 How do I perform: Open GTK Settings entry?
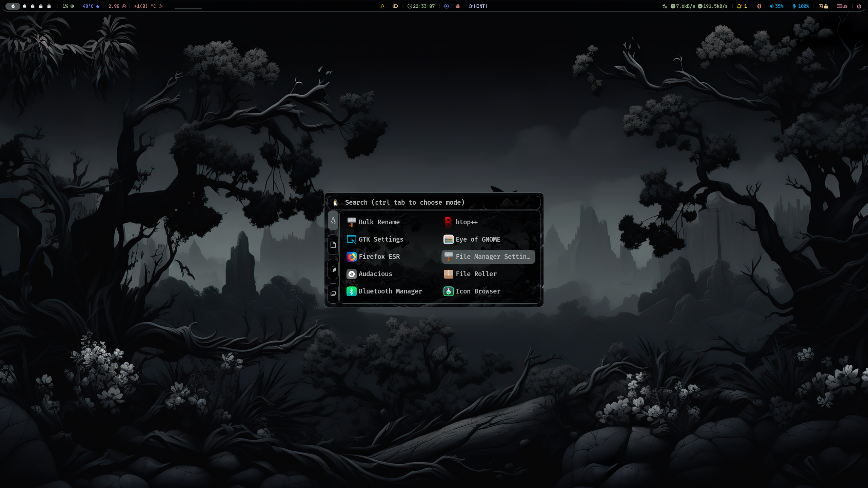(x=380, y=239)
